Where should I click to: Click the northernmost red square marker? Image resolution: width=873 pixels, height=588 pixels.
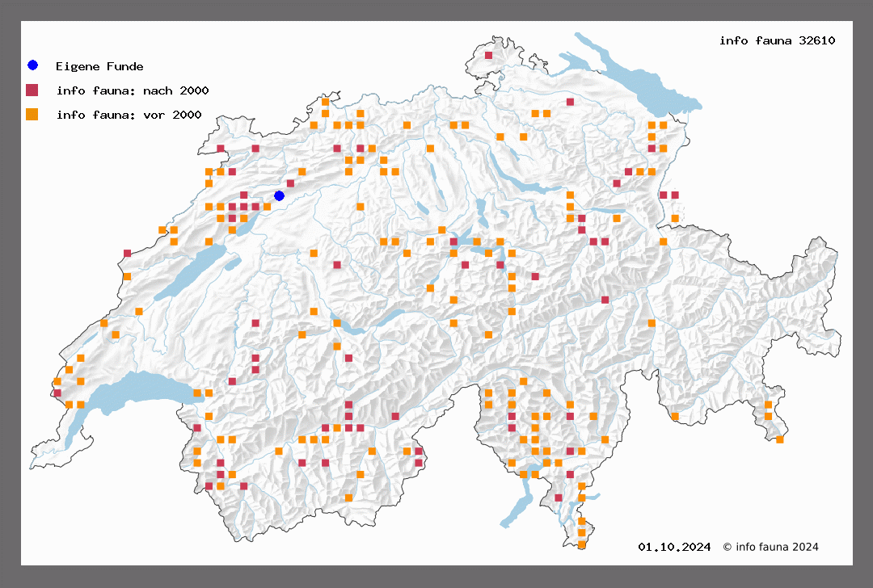488,55
